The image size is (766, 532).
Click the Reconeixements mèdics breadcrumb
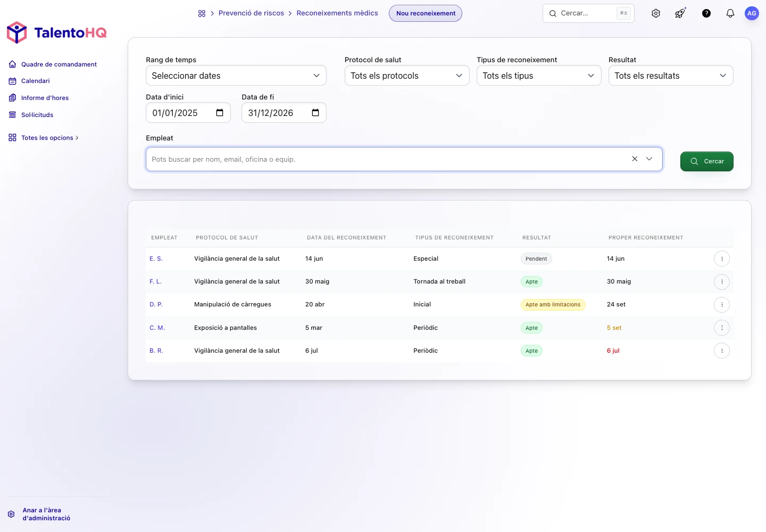click(x=337, y=13)
